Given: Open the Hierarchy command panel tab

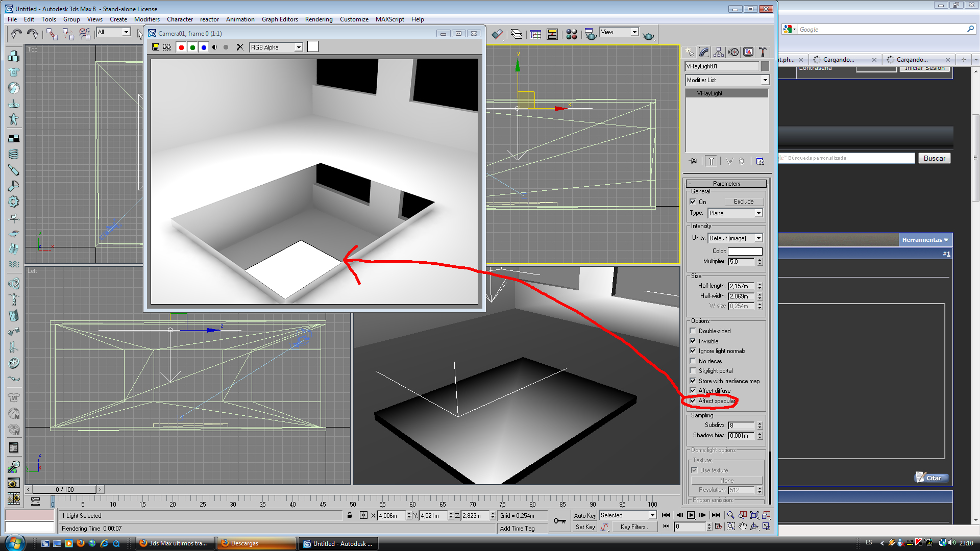Looking at the screenshot, I should click(x=719, y=52).
